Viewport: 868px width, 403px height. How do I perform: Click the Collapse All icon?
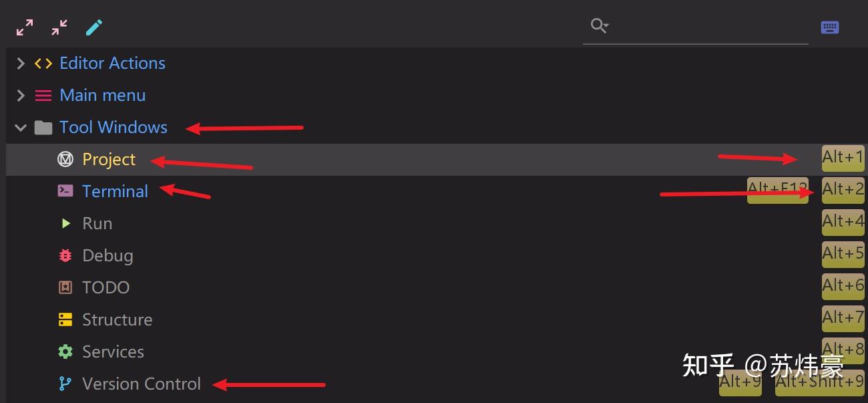[x=59, y=27]
